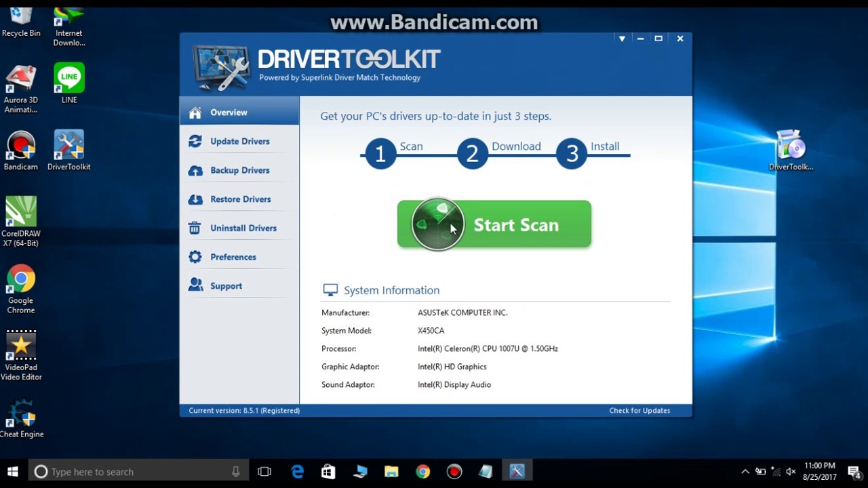Start the driver scan with the Start Scan button
868x488 pixels.
coord(494,224)
